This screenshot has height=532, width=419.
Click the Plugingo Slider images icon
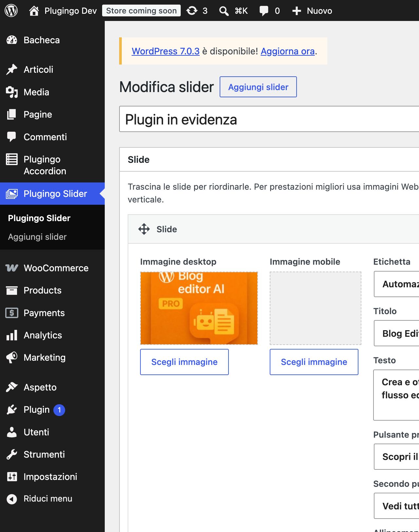pos(12,194)
